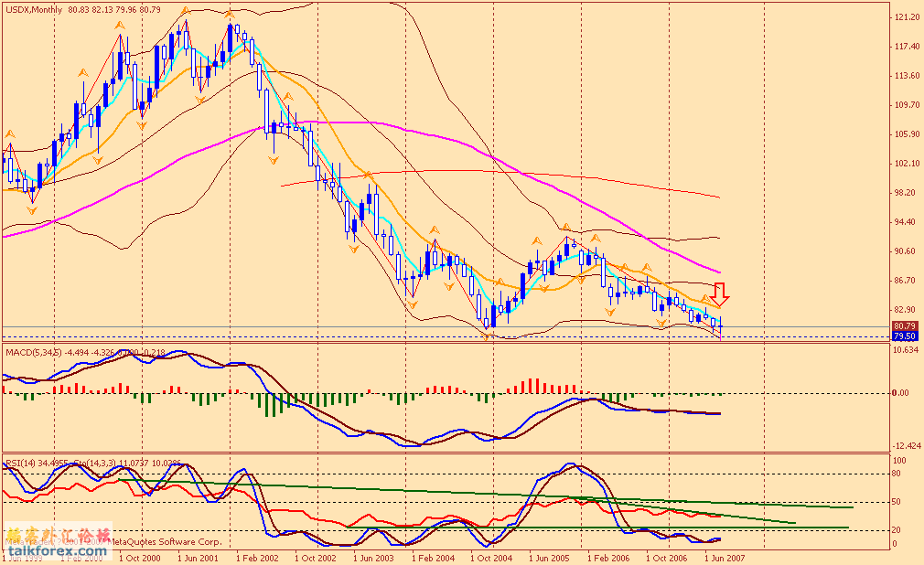The height and width of the screenshot is (565, 924).
Task: Select the 1 Jun 2007 date label
Action: click(729, 556)
